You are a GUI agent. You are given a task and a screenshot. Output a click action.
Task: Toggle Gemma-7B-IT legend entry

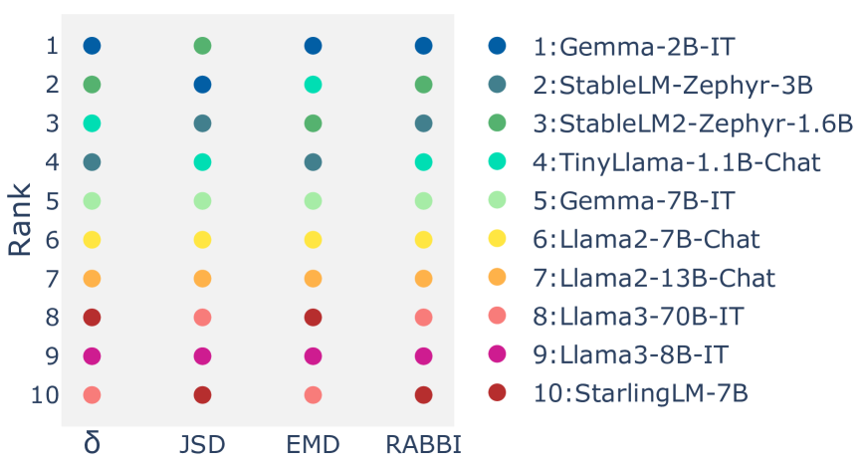click(x=634, y=200)
